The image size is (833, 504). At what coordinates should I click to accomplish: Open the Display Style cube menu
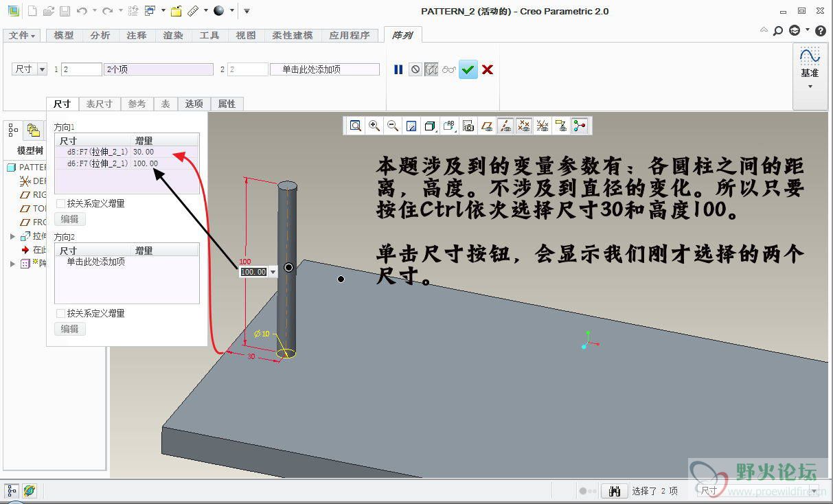pyautogui.click(x=430, y=126)
